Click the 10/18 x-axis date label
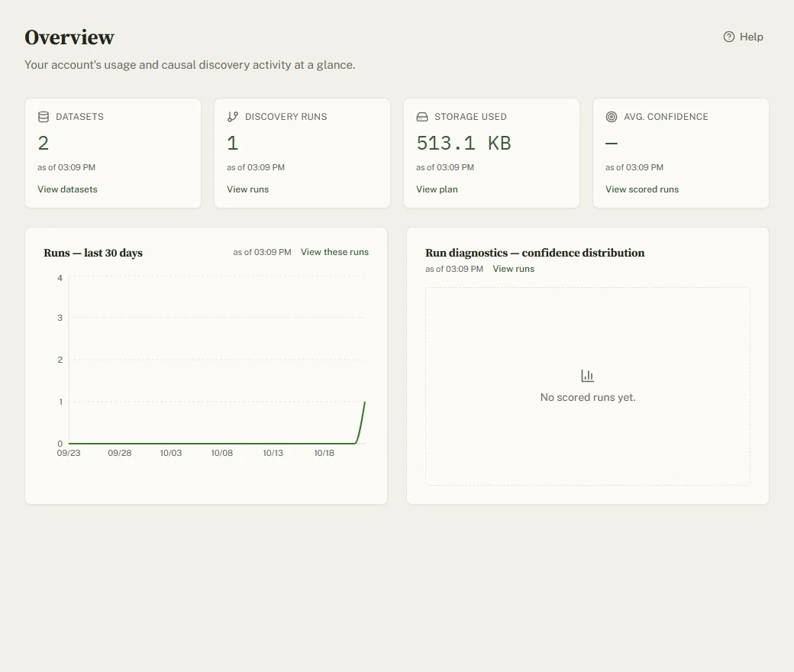The width and height of the screenshot is (794, 672). pyautogui.click(x=324, y=454)
